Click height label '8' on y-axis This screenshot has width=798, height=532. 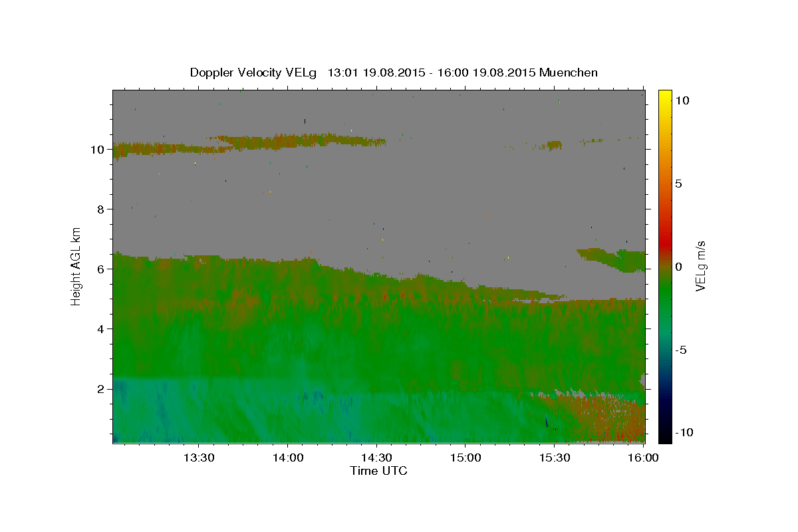point(102,209)
